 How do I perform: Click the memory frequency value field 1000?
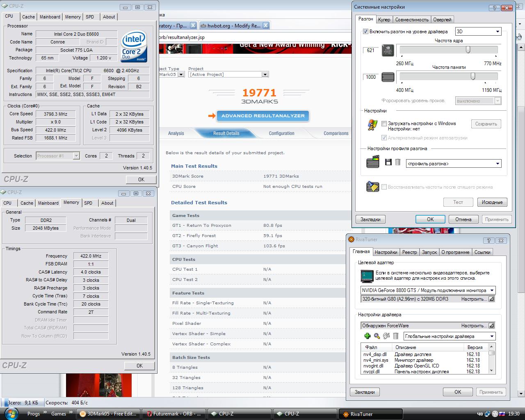(x=371, y=77)
